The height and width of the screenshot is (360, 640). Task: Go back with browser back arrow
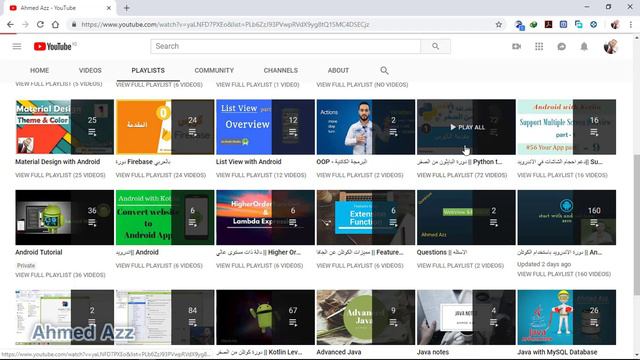point(10,24)
